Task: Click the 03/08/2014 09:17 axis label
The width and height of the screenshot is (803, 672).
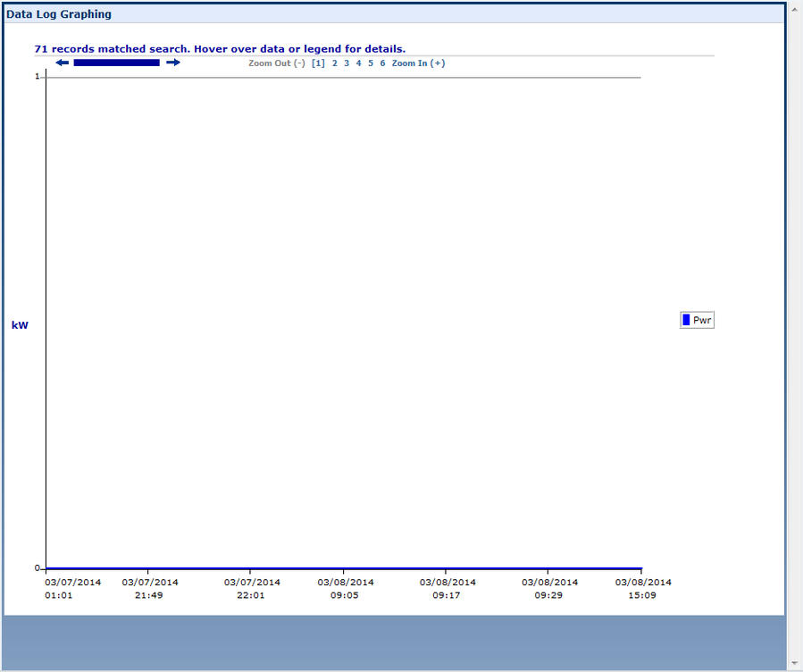Action: pyautogui.click(x=448, y=588)
